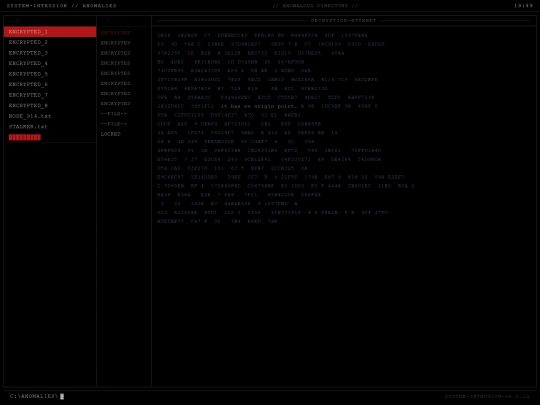Click the ENCRYPTED status beside ENCRYPTED_5

[115, 73]
